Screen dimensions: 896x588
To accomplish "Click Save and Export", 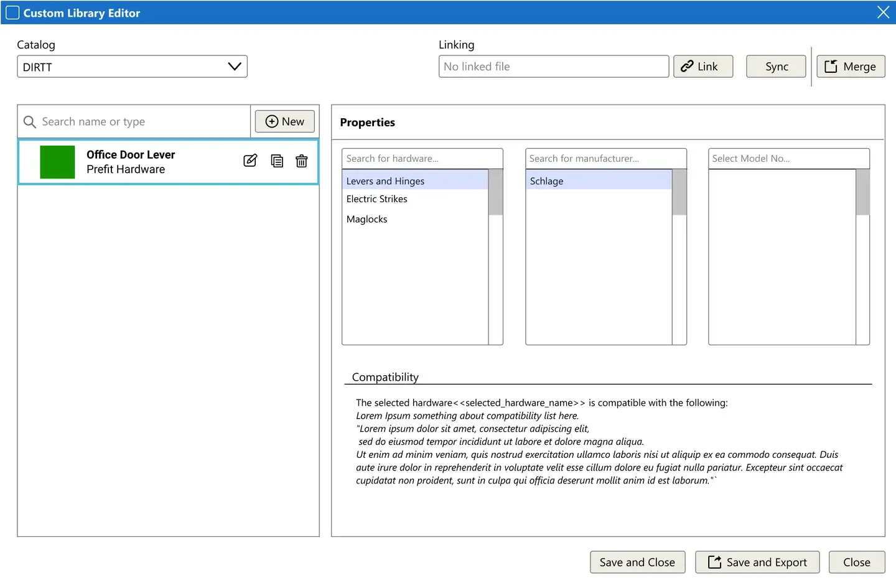I will tap(757, 562).
